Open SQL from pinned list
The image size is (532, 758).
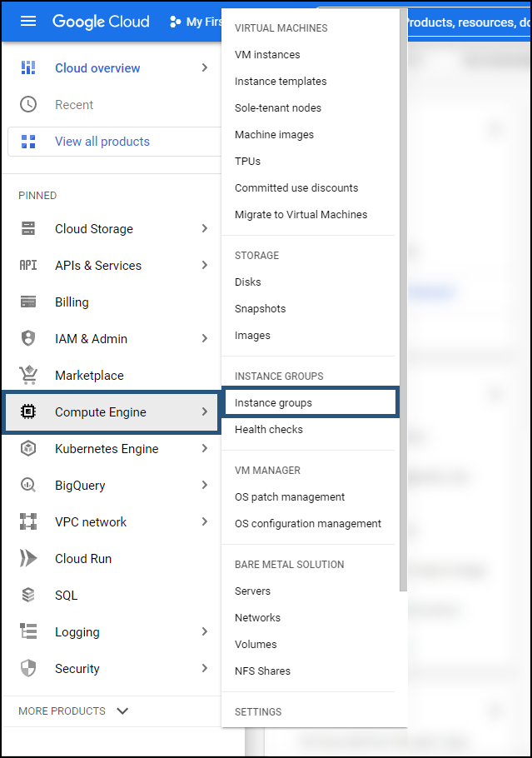(x=67, y=595)
